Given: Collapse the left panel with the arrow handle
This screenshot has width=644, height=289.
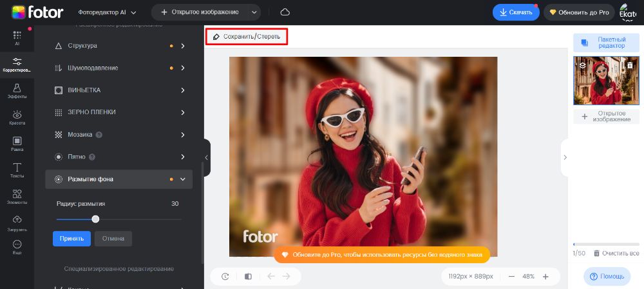Looking at the screenshot, I should [x=207, y=157].
